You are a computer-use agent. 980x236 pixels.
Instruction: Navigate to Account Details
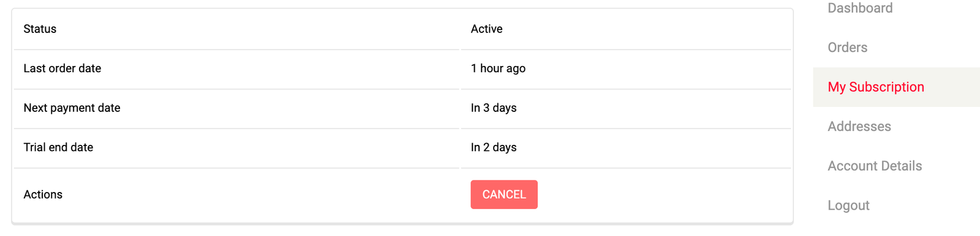875,166
